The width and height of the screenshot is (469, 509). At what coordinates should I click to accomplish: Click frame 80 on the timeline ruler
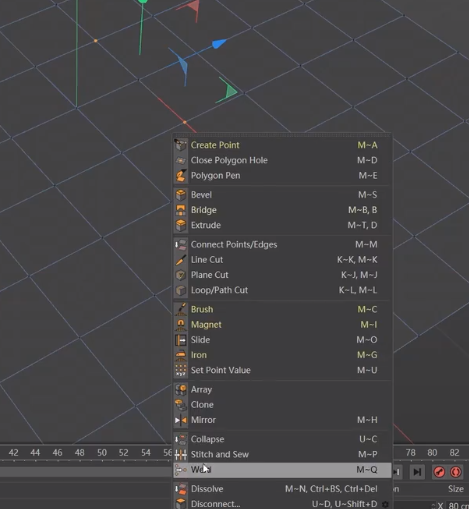point(432,453)
